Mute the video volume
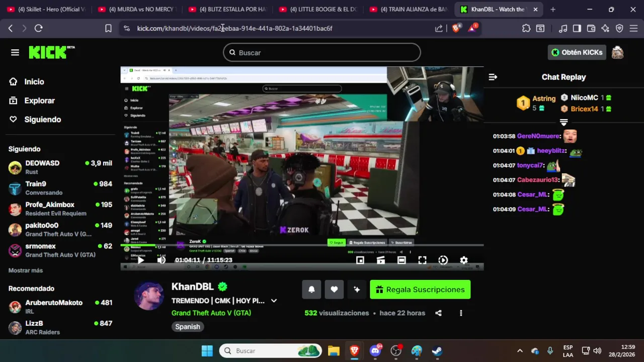 click(x=162, y=260)
